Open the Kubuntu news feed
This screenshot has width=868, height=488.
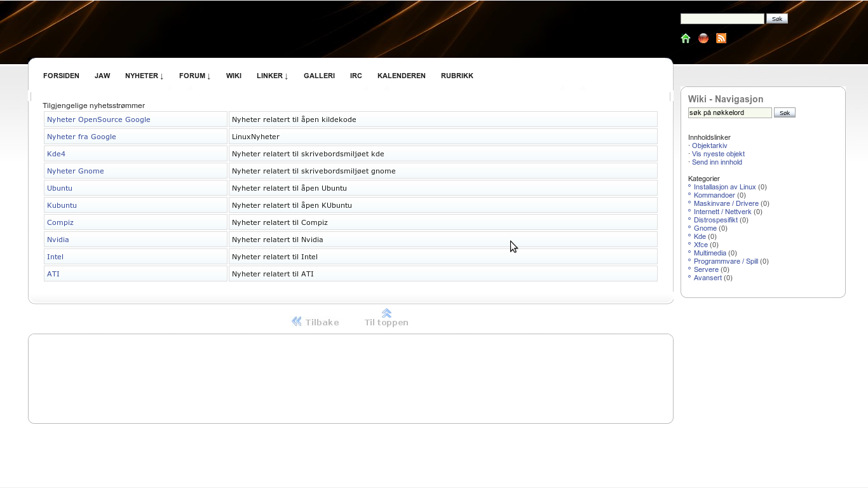tap(62, 205)
